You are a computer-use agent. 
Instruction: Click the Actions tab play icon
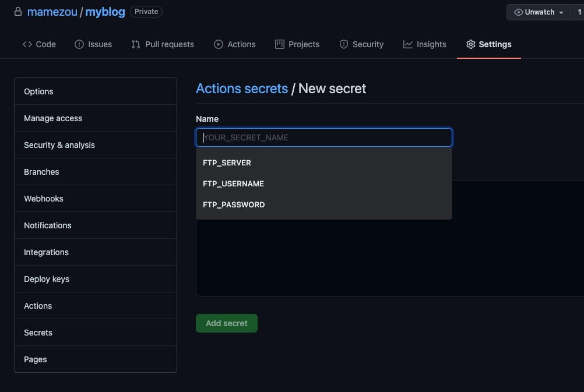point(219,44)
